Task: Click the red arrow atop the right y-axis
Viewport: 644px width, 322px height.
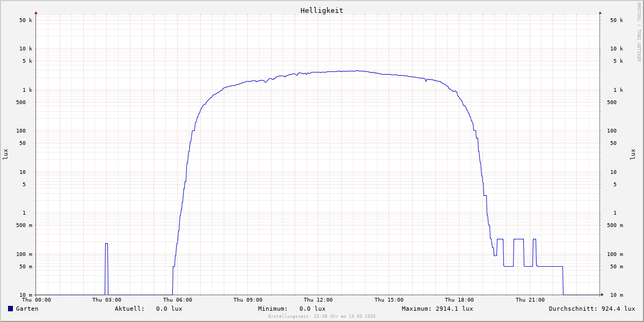Action: click(x=600, y=12)
